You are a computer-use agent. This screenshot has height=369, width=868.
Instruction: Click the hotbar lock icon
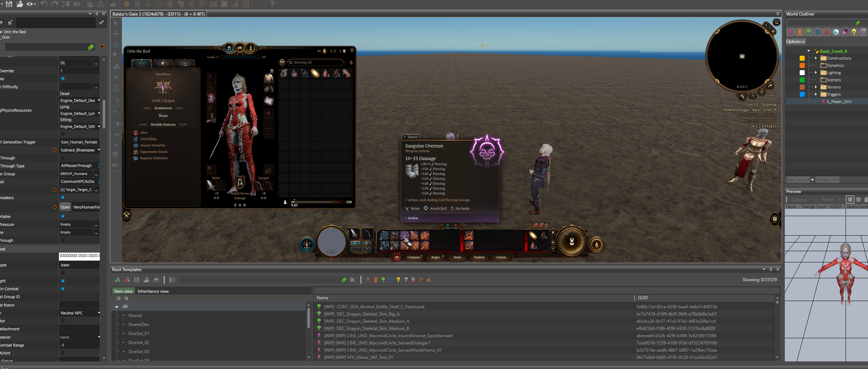click(553, 232)
